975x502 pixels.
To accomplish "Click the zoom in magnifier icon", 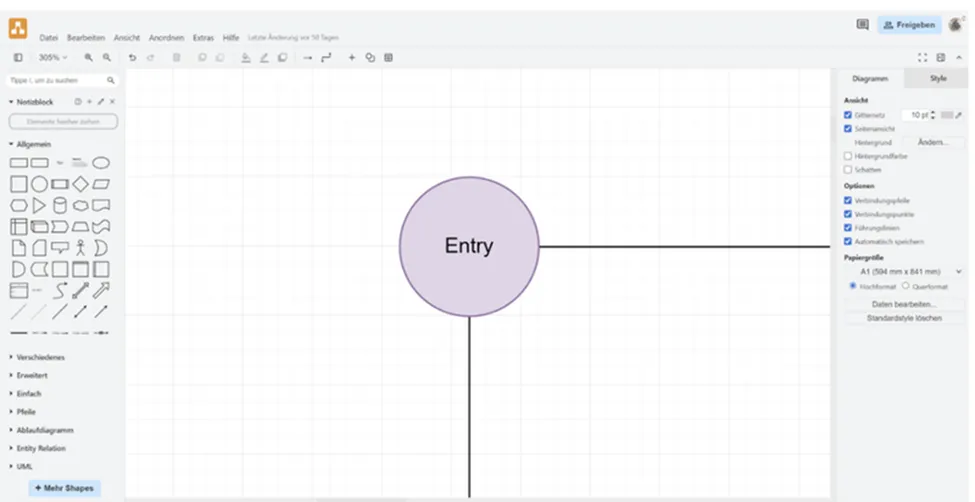I will tap(89, 57).
